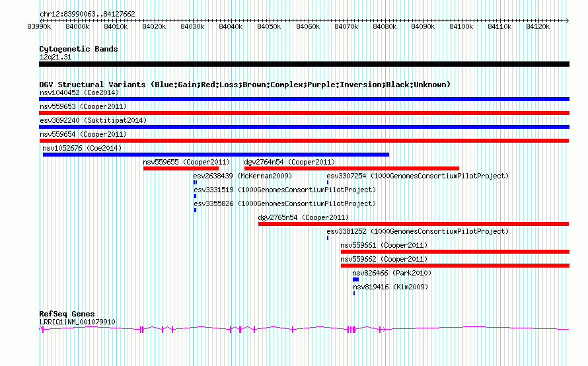Click the RefSeq Genes track title
This screenshot has height=366, width=588.
click(x=67, y=314)
